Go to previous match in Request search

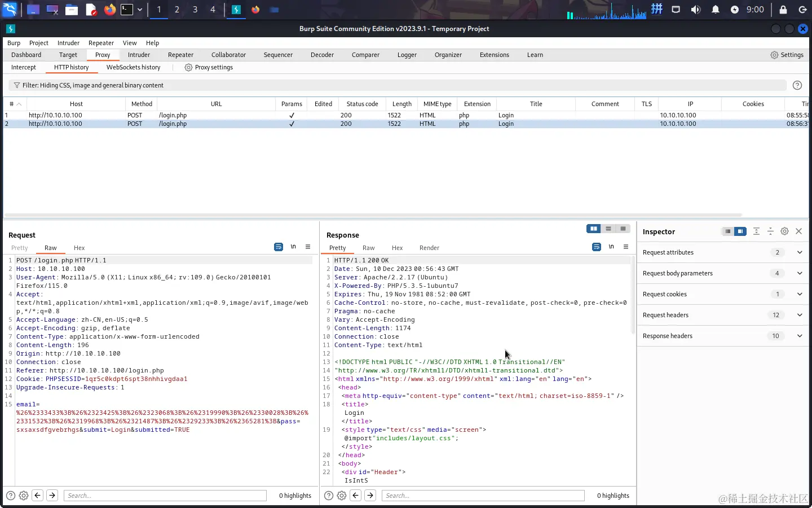tap(38, 496)
